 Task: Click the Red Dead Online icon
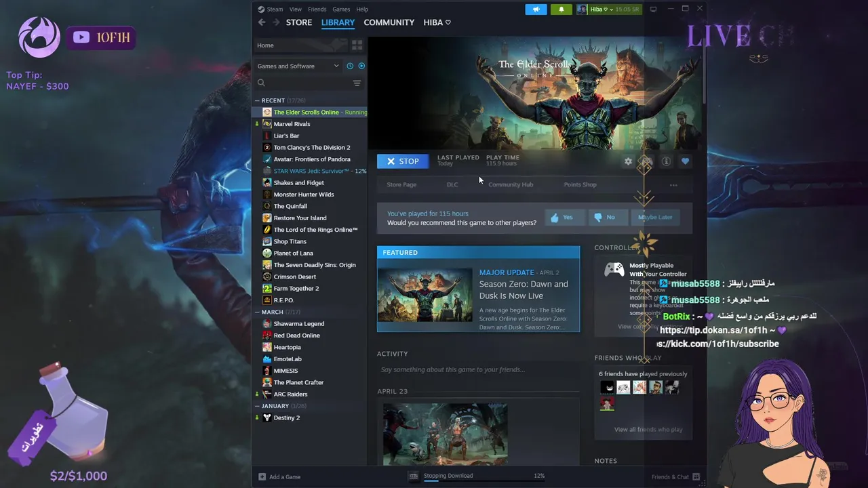[267, 335]
